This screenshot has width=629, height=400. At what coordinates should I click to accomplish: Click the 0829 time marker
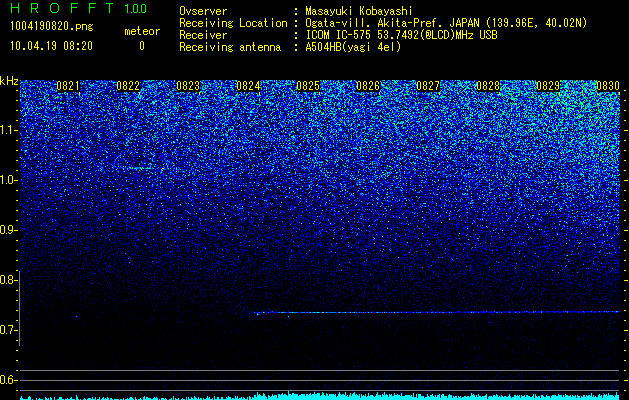click(x=548, y=86)
